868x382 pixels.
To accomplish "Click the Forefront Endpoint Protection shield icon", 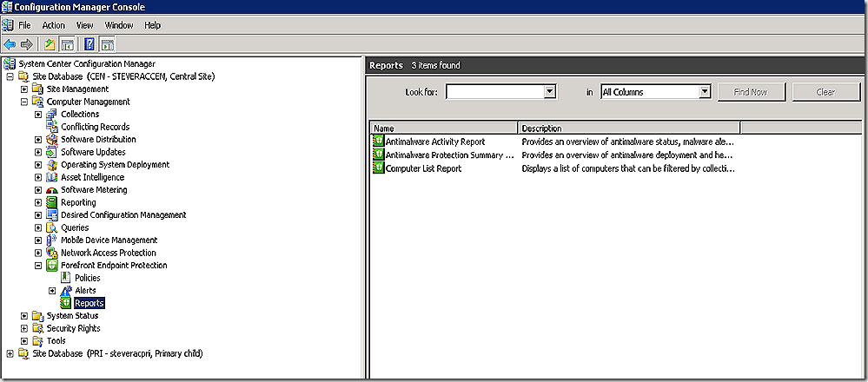I will 52,266.
